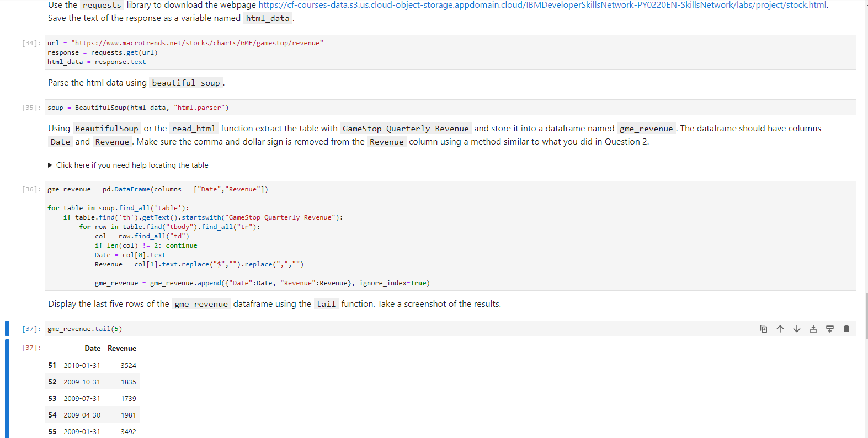868x438 pixels.
Task: Click into cell 36 gme_revenue loop code
Action: click(450, 236)
